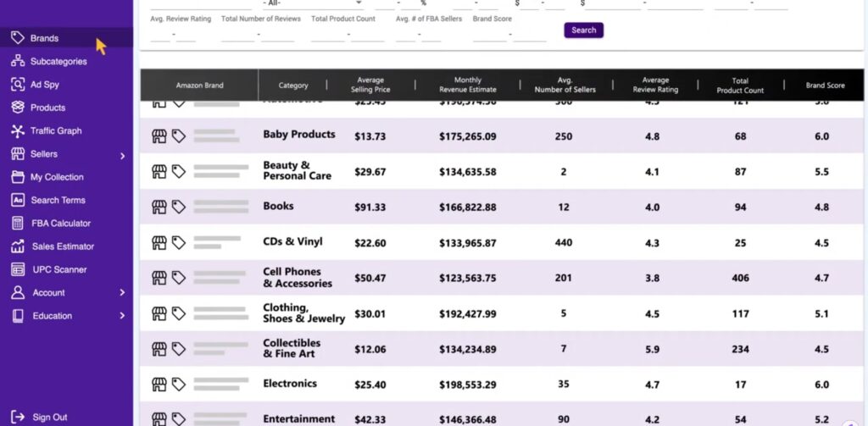Sort by Category column header

pyautogui.click(x=293, y=86)
